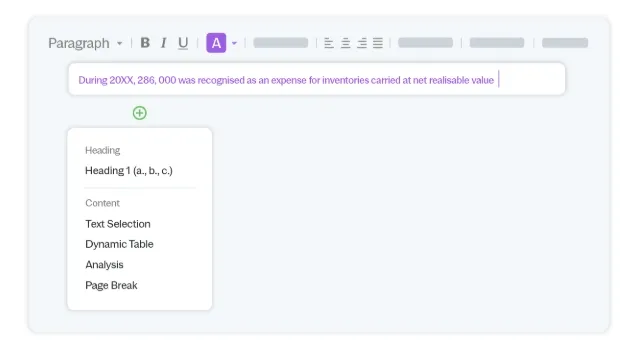Viewport: 630px width, 362px height.
Task: Toggle bold formatting
Action: click(145, 43)
